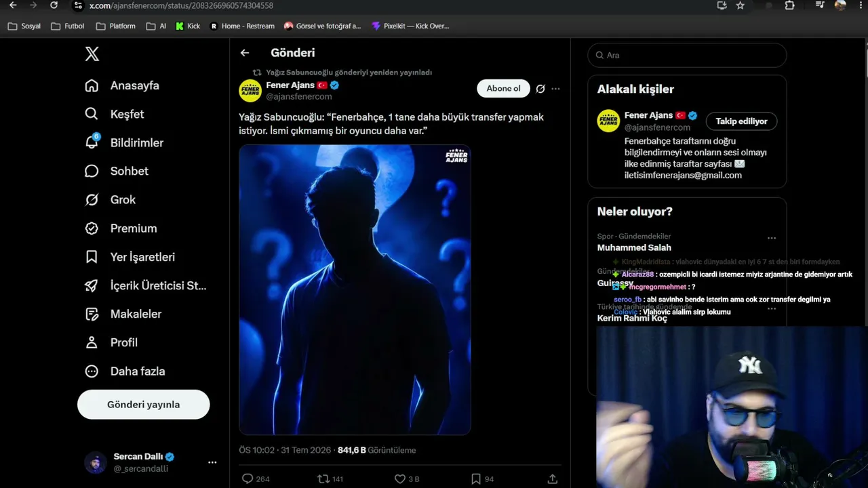Open the silhouette post image
This screenshot has height=488, width=868.
(x=355, y=289)
